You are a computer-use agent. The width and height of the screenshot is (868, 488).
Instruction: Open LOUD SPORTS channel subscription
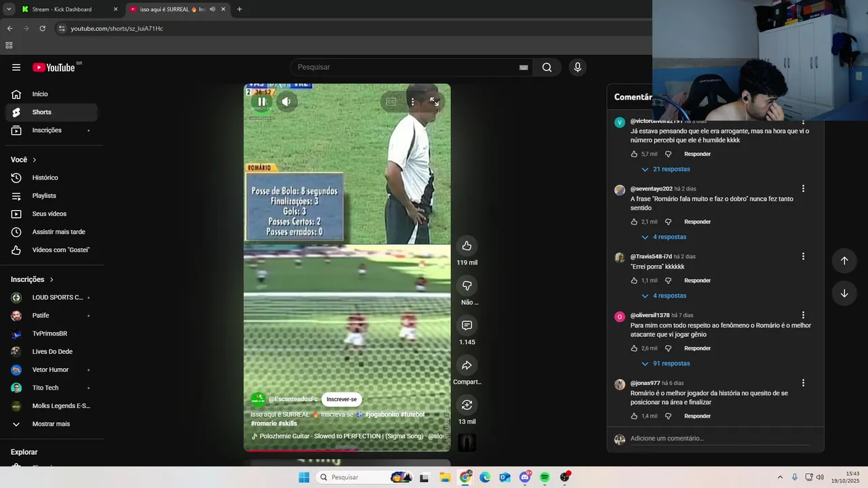(x=52, y=298)
